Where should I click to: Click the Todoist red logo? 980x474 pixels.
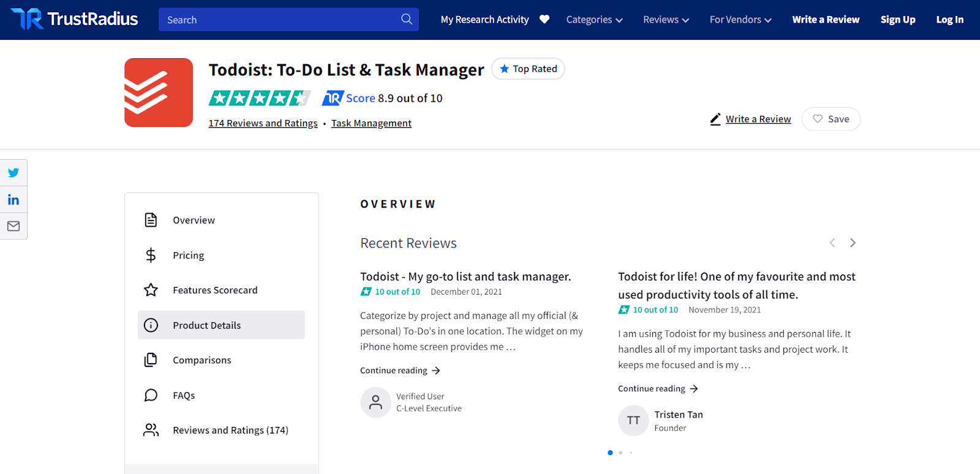(159, 92)
